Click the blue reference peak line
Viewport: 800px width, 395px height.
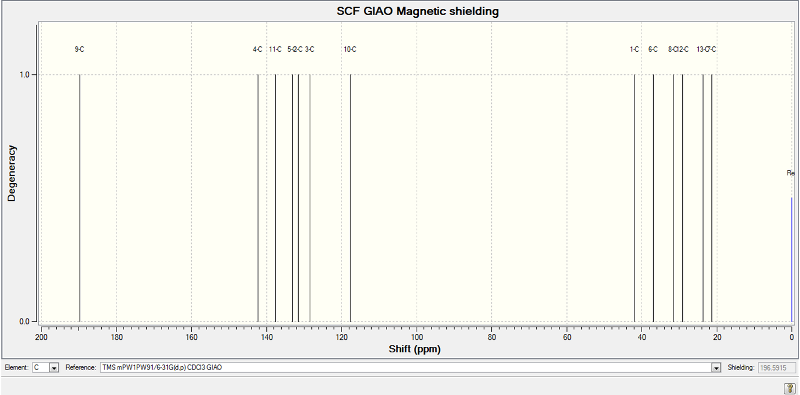(x=791, y=260)
